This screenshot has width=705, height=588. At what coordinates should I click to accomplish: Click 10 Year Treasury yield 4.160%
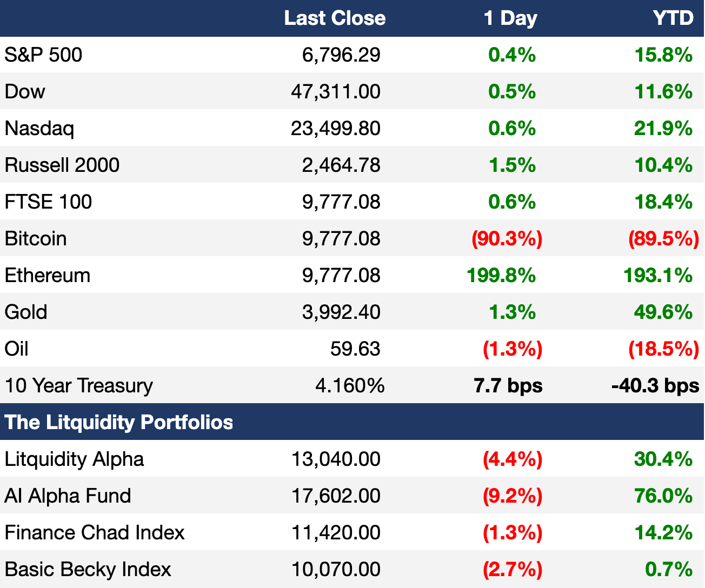click(x=350, y=385)
